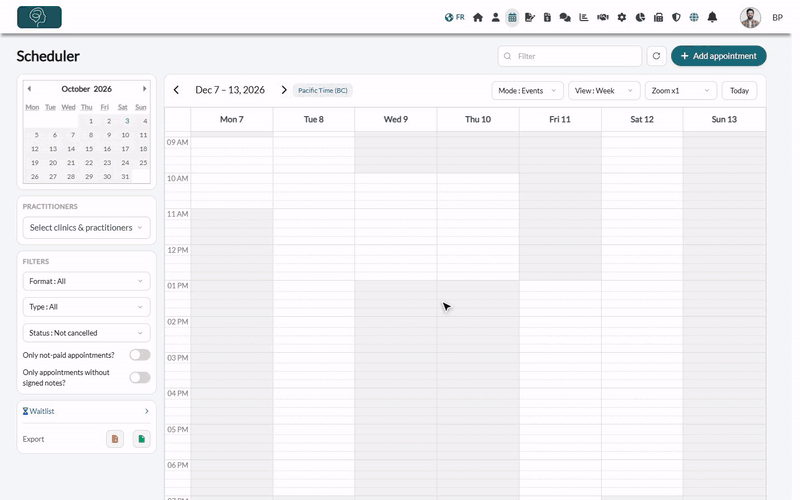
Task: Select October 31 in the mini calendar
Action: 125,177
